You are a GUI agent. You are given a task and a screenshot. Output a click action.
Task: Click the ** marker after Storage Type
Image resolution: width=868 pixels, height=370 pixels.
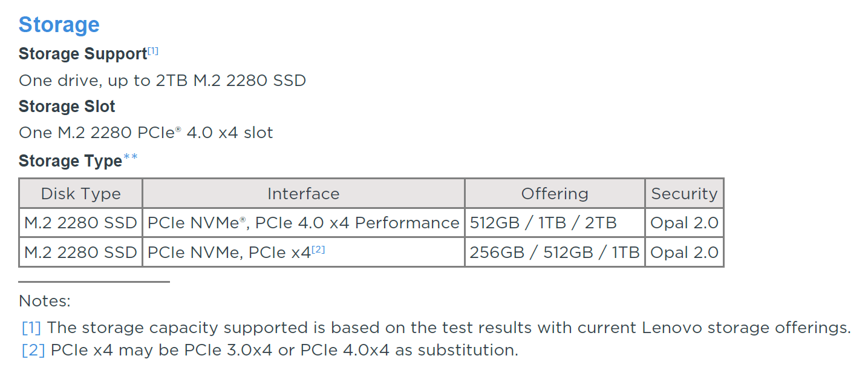click(x=131, y=158)
